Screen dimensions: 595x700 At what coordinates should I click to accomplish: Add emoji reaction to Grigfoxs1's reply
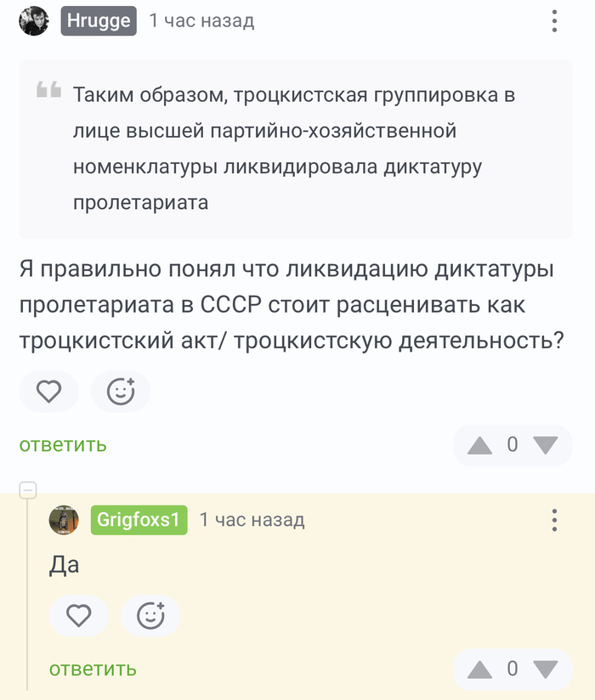pyautogui.click(x=150, y=615)
